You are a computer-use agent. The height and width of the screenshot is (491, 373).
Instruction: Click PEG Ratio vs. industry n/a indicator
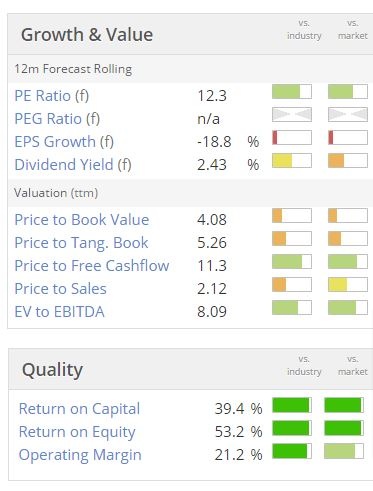(x=292, y=115)
